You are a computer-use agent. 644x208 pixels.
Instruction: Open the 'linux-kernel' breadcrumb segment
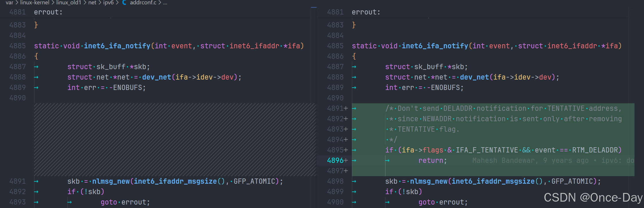pyautogui.click(x=35, y=3)
